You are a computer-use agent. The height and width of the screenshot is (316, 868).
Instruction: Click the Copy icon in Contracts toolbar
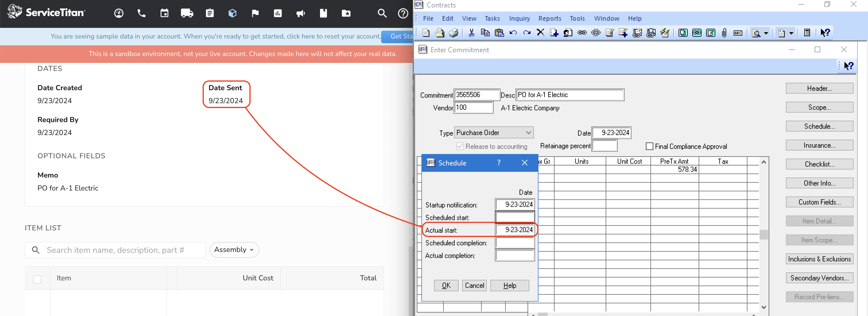(x=485, y=33)
